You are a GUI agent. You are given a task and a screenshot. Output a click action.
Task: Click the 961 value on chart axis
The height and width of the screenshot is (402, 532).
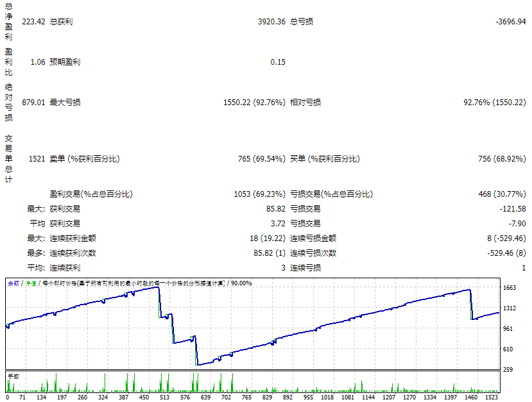(x=508, y=329)
